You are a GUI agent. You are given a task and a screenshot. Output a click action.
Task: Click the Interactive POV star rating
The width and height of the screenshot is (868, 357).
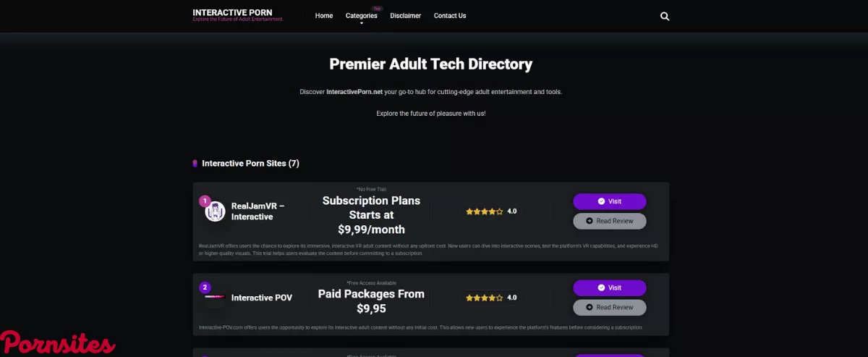pyautogui.click(x=485, y=298)
